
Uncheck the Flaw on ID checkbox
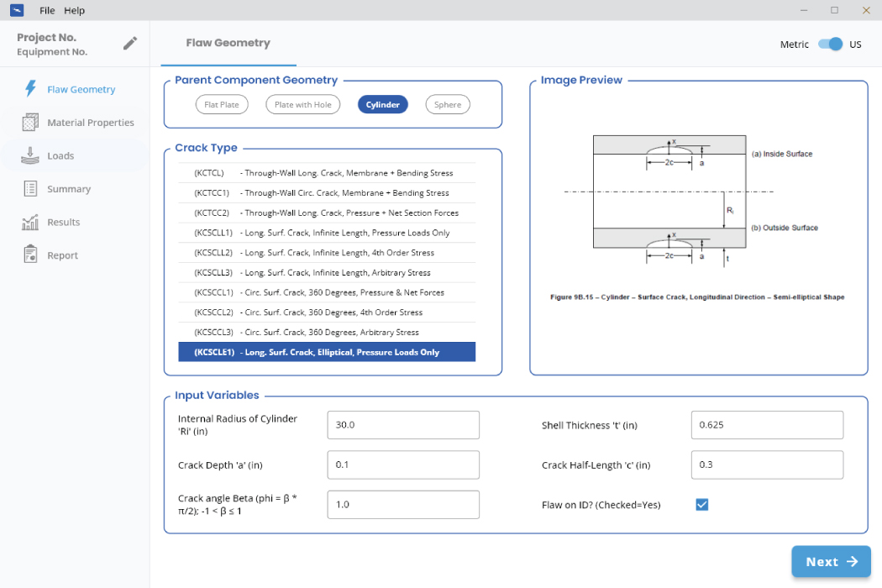[x=702, y=505]
